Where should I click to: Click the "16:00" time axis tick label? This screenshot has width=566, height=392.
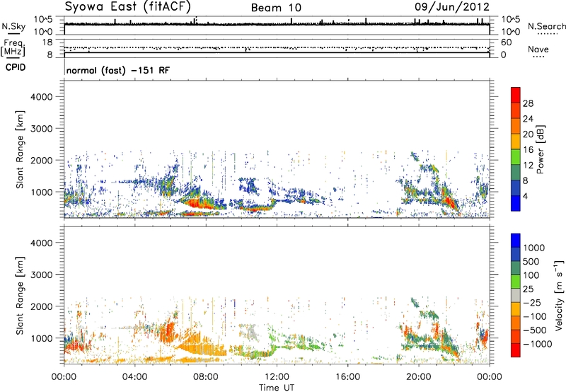[347, 377]
